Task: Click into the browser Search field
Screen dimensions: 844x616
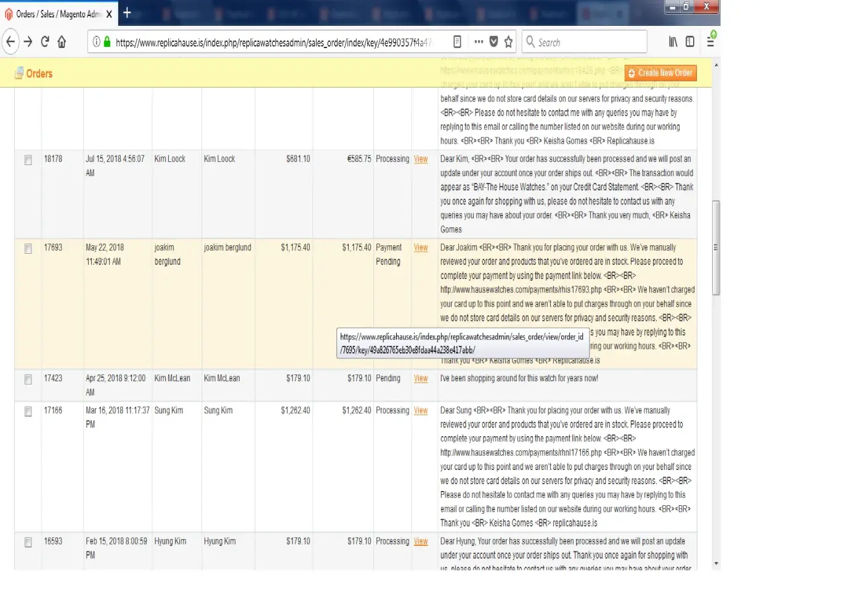Action: pyautogui.click(x=588, y=42)
